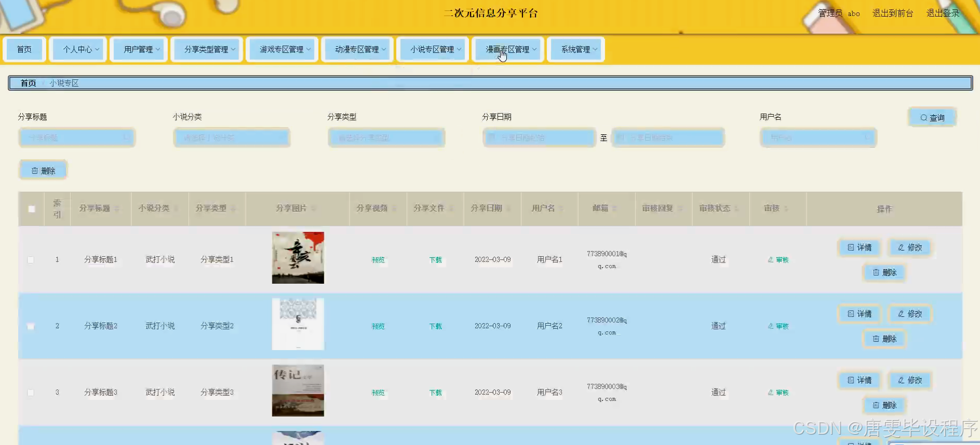Open 详情 for row 分享标题3
This screenshot has height=445, width=980.
(x=860, y=380)
